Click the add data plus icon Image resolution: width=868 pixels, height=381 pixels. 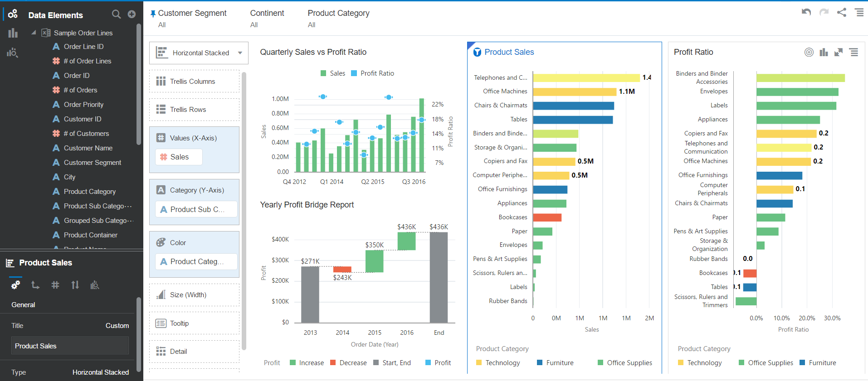pyautogui.click(x=132, y=14)
